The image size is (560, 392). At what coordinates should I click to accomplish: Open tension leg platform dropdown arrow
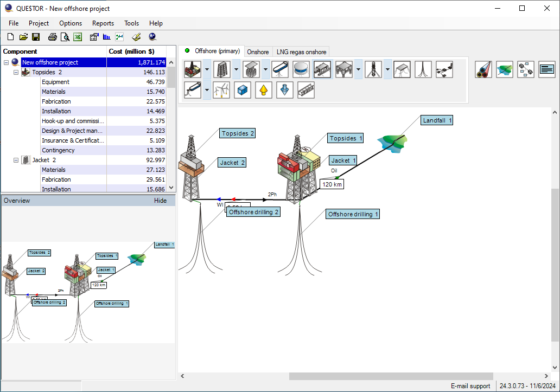pos(358,69)
